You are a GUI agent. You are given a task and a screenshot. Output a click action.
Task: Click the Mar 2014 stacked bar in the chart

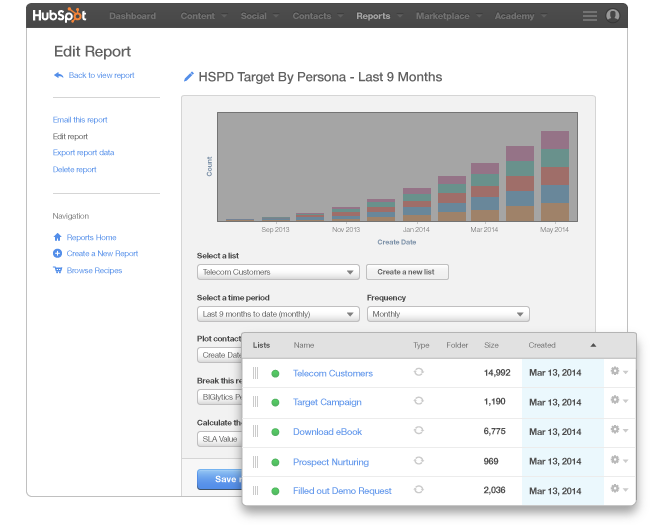pyautogui.click(x=485, y=192)
